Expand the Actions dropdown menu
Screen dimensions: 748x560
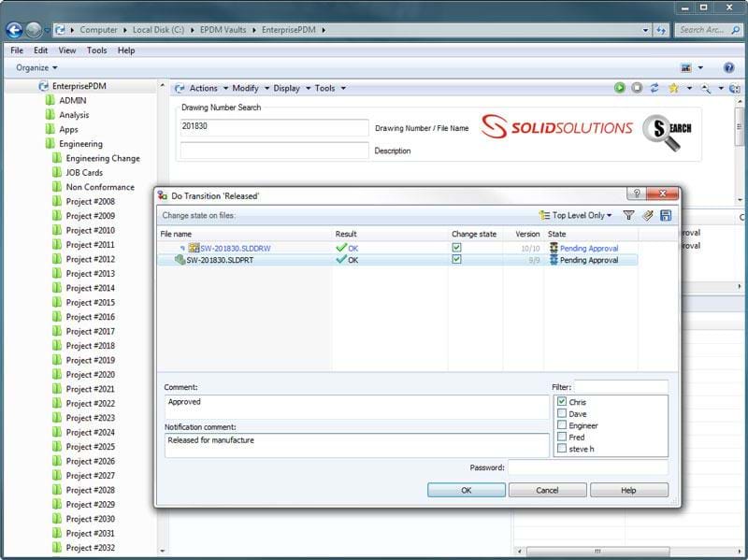click(x=202, y=88)
